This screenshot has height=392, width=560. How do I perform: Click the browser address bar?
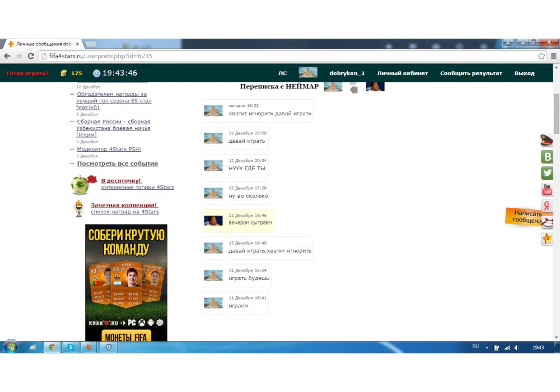280,56
